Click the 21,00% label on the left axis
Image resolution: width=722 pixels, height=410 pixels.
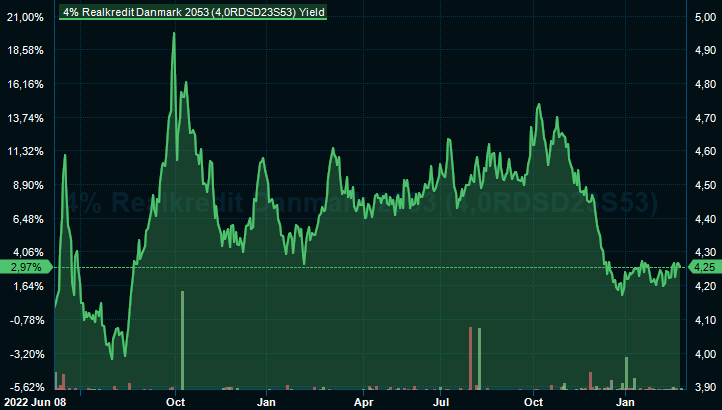point(26,17)
